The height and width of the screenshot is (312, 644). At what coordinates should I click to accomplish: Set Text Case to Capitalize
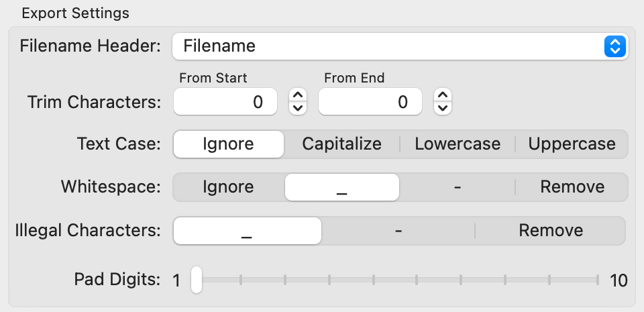(x=341, y=144)
